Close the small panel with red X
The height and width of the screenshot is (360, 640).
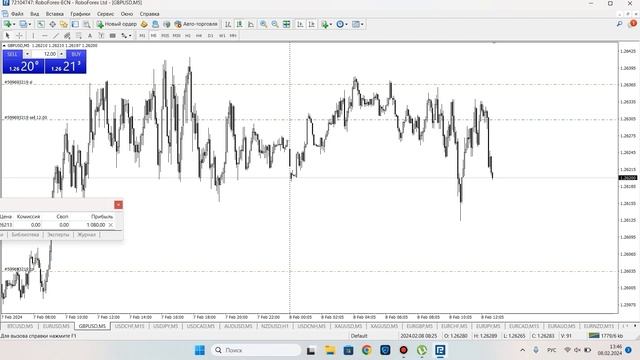[x=118, y=205]
